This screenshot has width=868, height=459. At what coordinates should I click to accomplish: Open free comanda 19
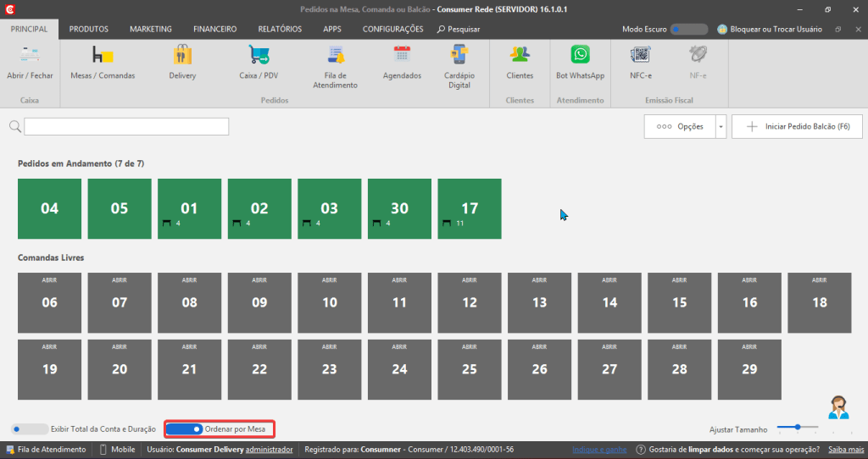[49, 369]
